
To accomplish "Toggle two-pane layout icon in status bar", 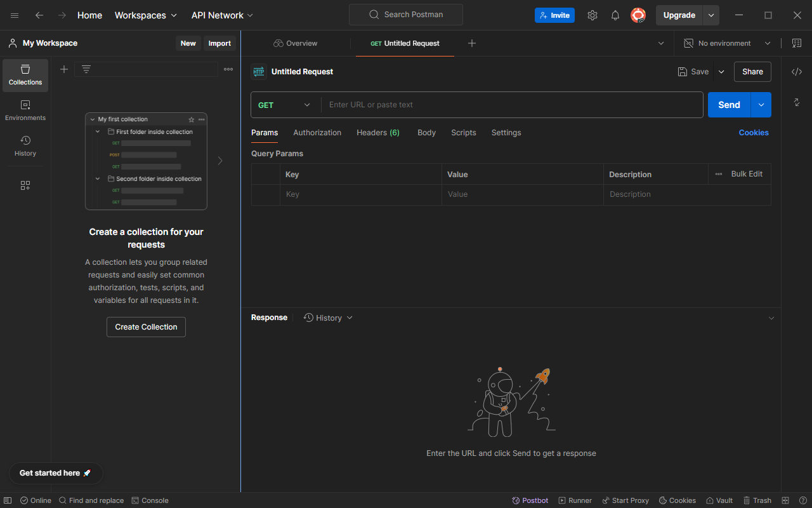I will coord(785,500).
